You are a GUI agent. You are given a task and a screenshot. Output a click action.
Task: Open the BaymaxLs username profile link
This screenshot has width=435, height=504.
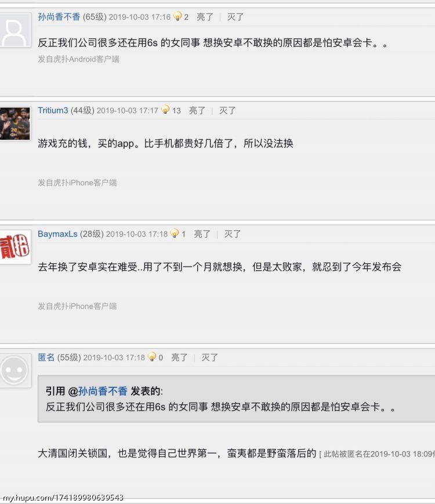click(57, 234)
